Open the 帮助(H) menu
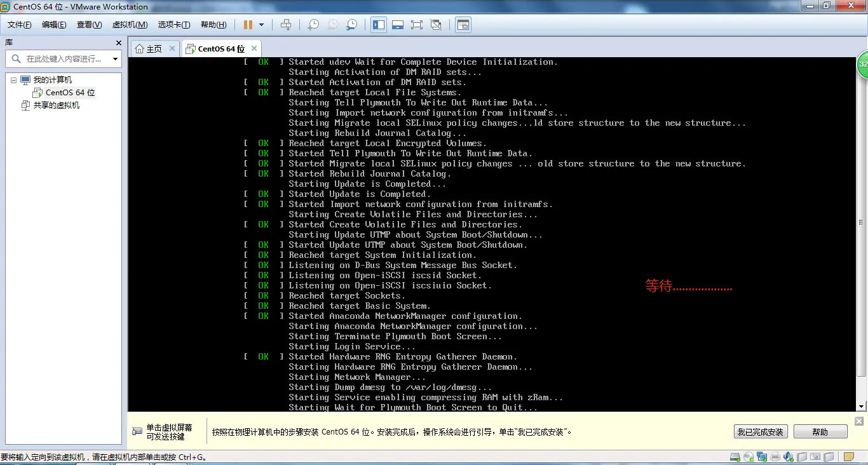 (x=214, y=25)
